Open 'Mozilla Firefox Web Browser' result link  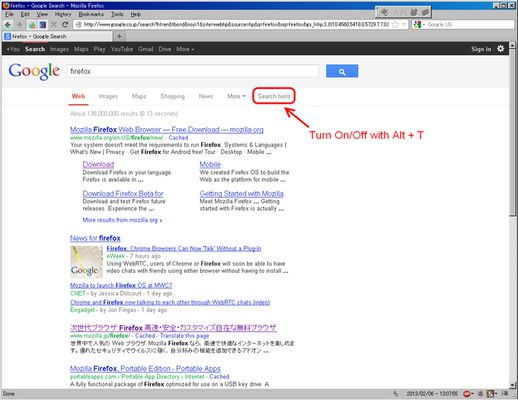[167, 130]
